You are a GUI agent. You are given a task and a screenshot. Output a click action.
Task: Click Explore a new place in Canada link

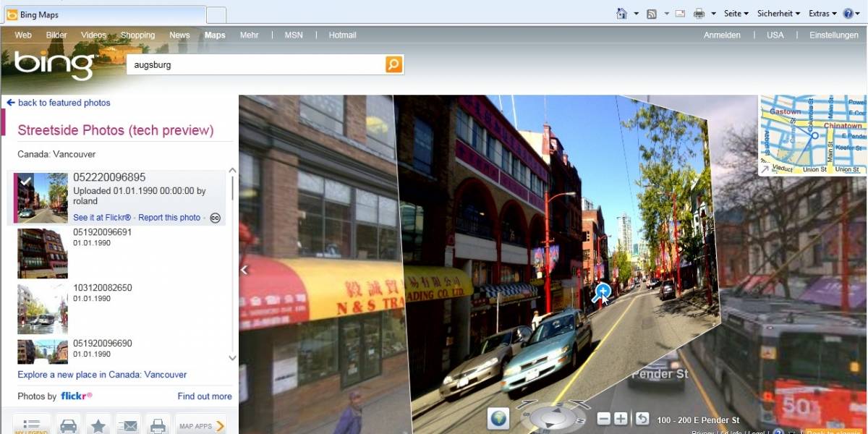click(102, 375)
